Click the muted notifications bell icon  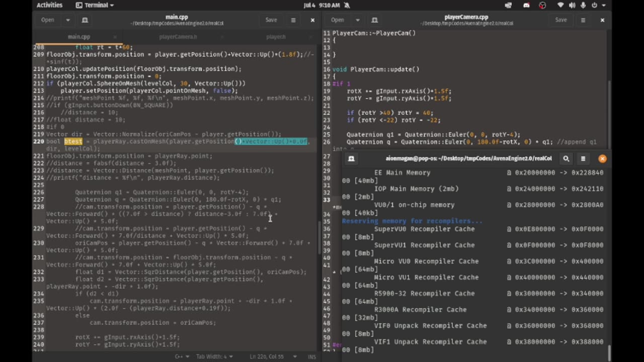(x=347, y=5)
